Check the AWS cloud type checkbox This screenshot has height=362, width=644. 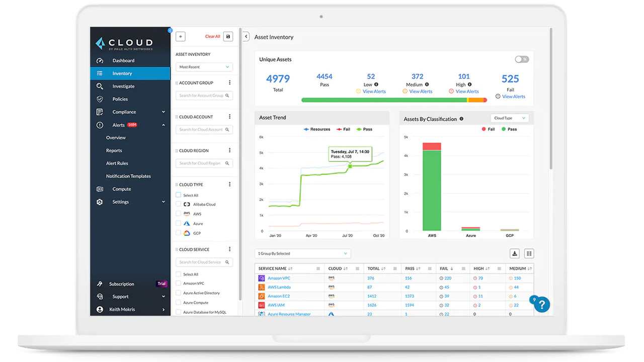point(178,214)
